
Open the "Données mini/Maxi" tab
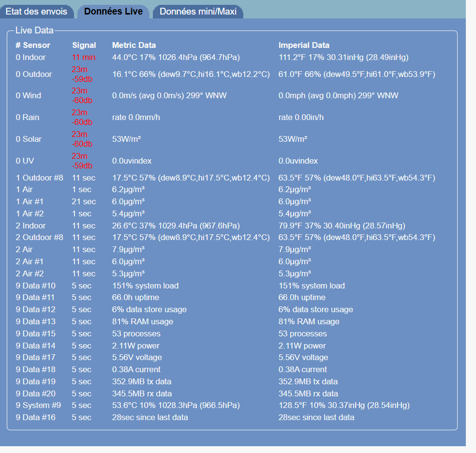point(198,12)
